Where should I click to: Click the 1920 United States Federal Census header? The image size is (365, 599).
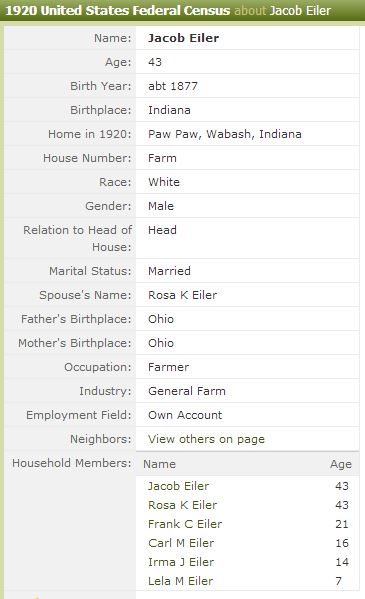pyautogui.click(x=118, y=11)
